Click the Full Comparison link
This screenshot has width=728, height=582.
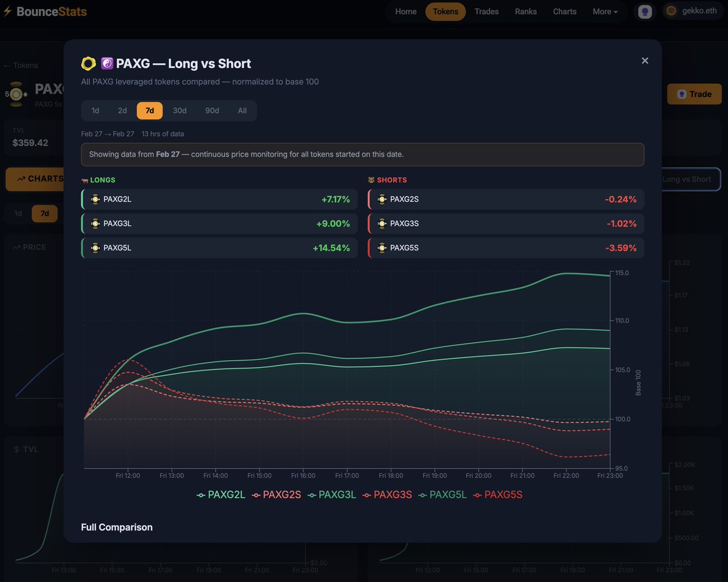(x=116, y=527)
